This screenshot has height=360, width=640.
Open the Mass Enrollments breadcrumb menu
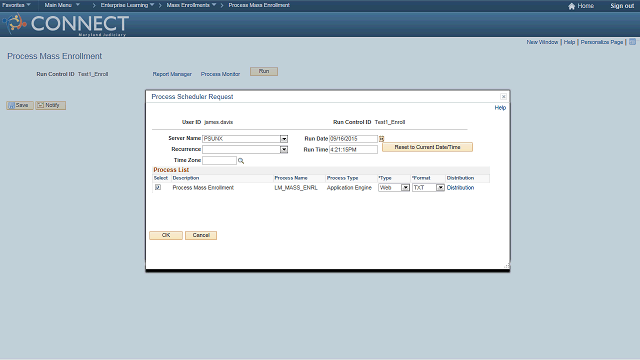[191, 5]
